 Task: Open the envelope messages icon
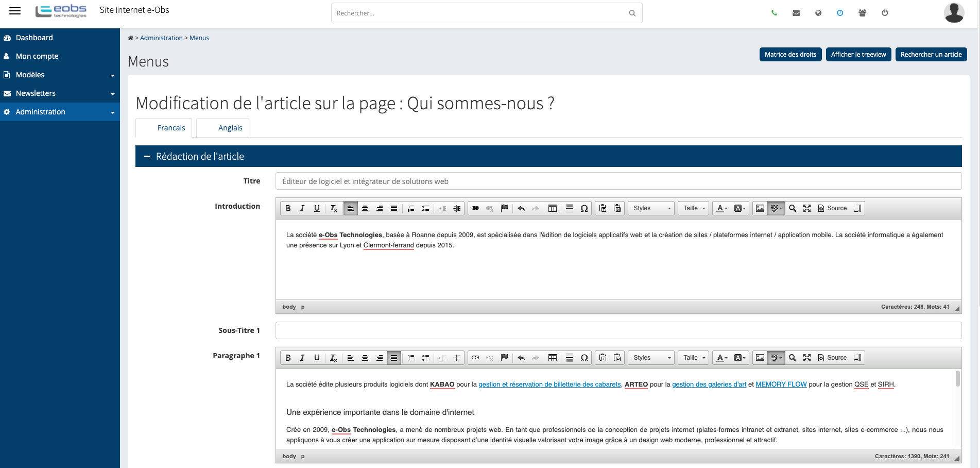click(796, 13)
